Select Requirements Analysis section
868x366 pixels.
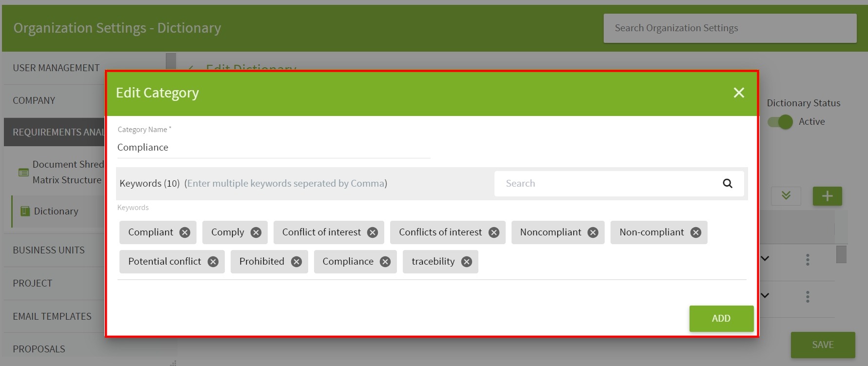tap(55, 132)
